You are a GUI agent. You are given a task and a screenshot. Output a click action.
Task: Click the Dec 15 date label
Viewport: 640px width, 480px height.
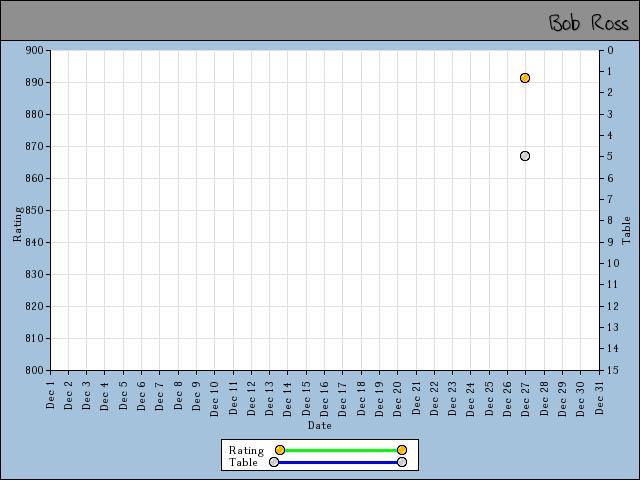pos(306,398)
